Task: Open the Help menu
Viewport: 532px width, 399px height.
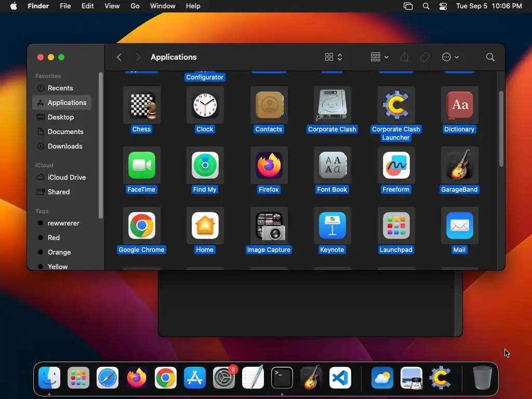Action: point(193,6)
